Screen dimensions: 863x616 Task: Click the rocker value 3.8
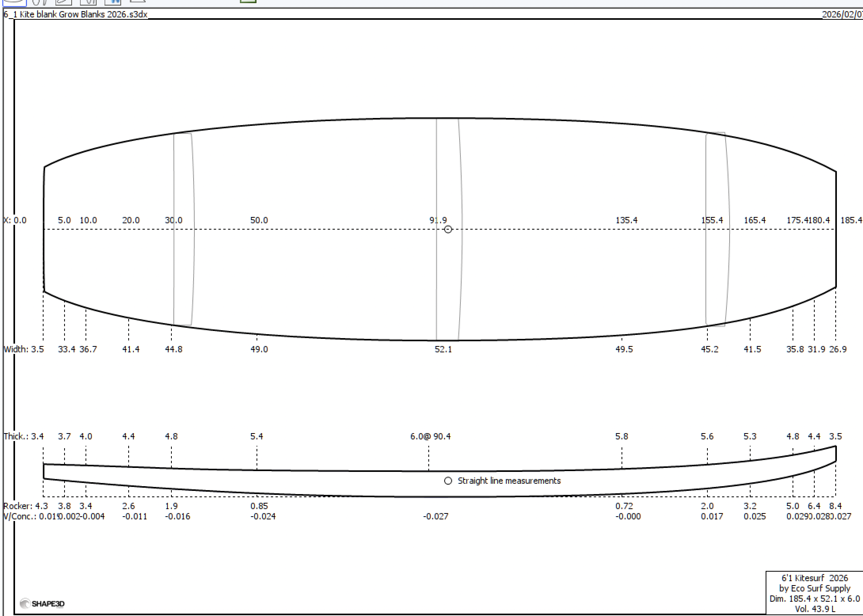click(x=64, y=506)
